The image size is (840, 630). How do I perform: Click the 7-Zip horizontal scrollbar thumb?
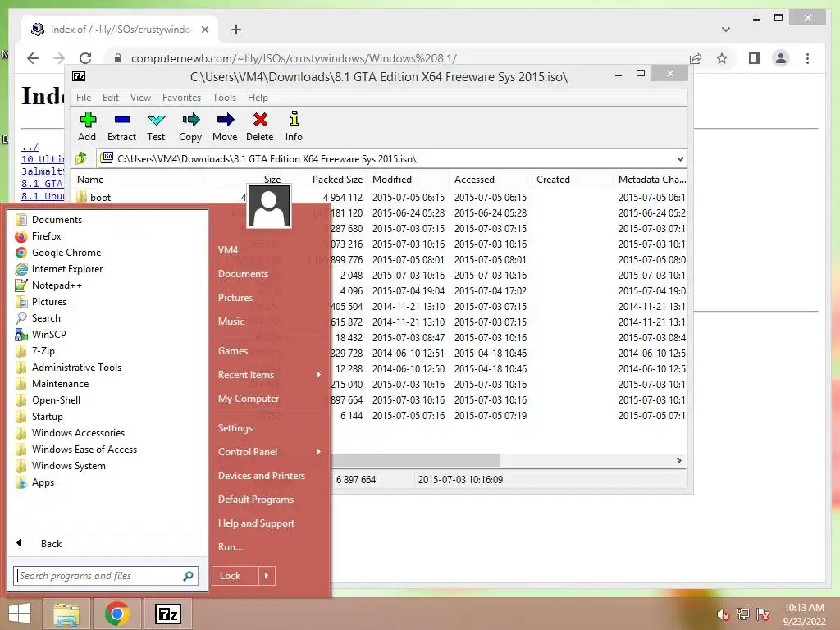click(415, 461)
